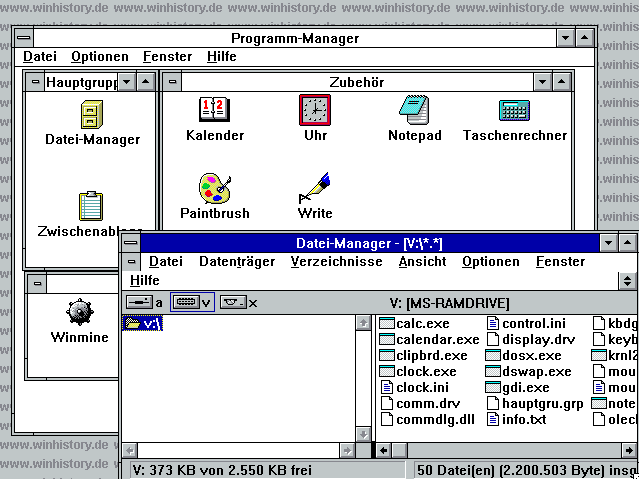Launch the Notepad icon
The width and height of the screenshot is (639, 479).
click(414, 110)
